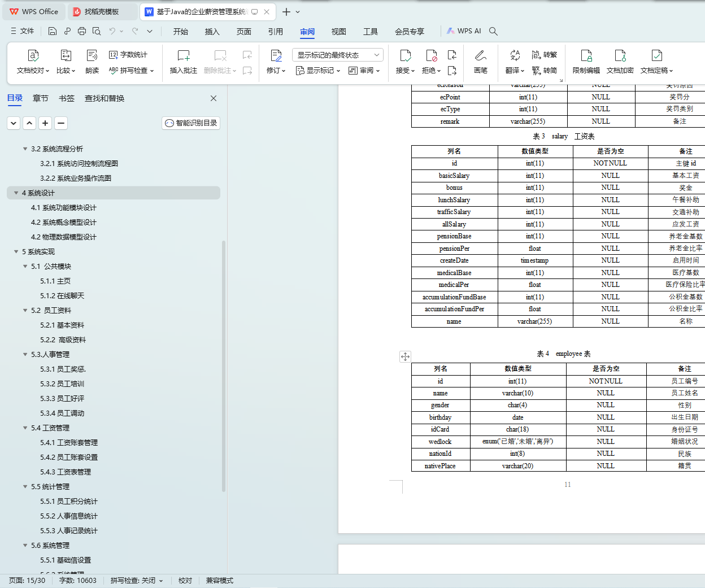The image size is (705, 588).
Task: Click the 文档校对 proofreading icon
Action: (x=33, y=55)
